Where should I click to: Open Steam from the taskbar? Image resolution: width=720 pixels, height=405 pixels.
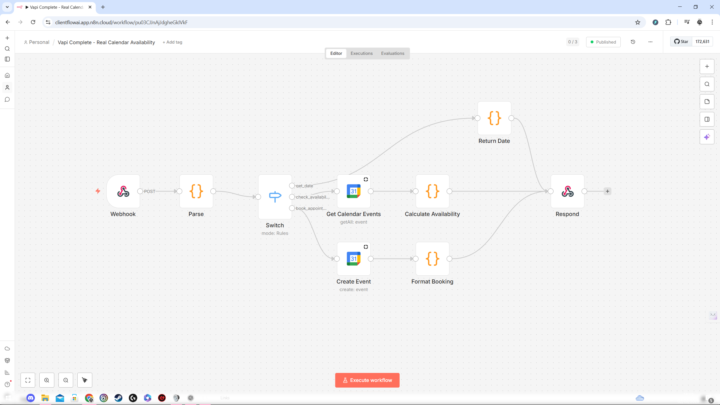coord(118,398)
